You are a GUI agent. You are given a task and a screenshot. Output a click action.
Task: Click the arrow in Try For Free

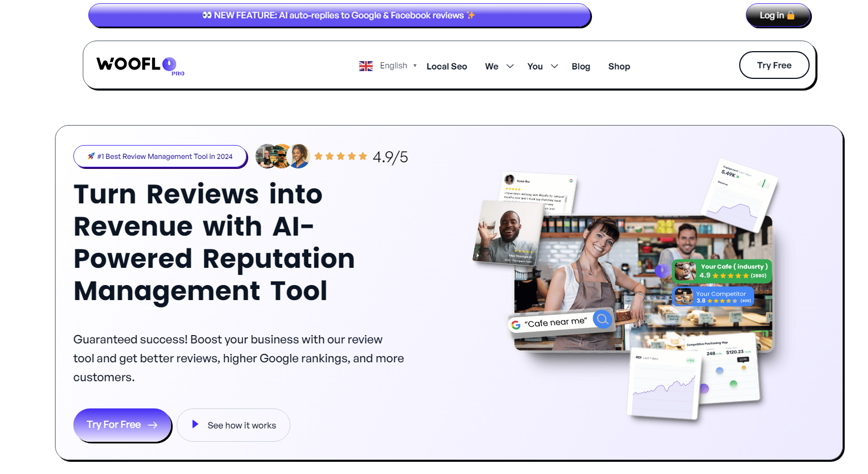pyautogui.click(x=153, y=425)
